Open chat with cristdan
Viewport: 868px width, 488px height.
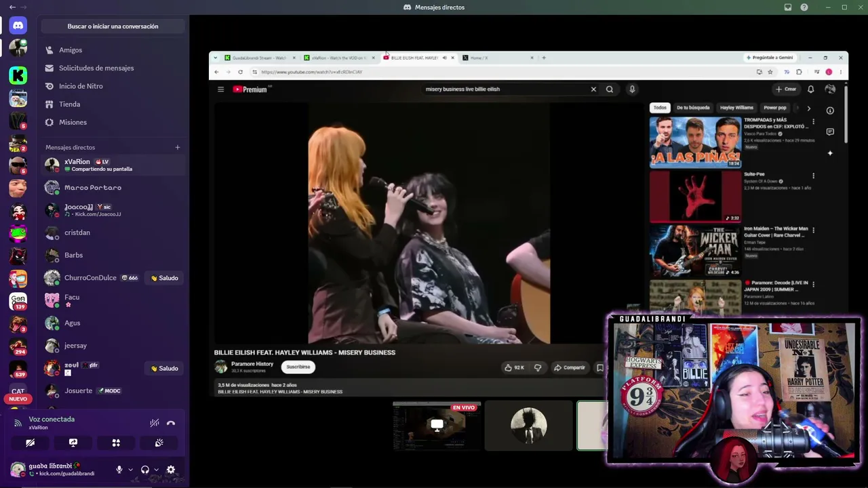[113, 232]
